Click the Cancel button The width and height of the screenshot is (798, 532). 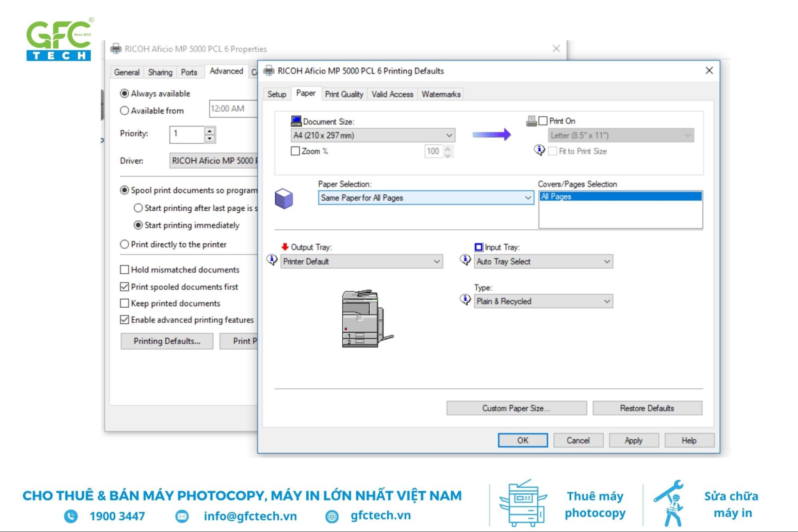[578, 440]
